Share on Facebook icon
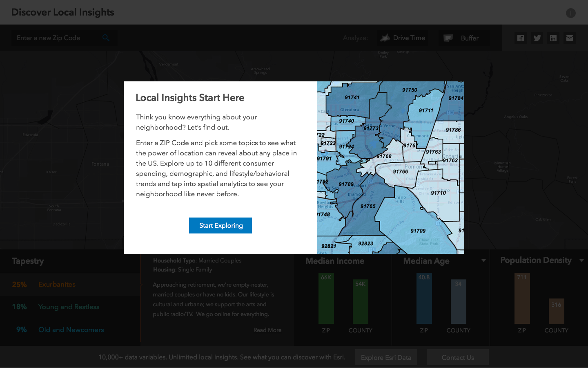This screenshot has height=368, width=588. point(521,38)
